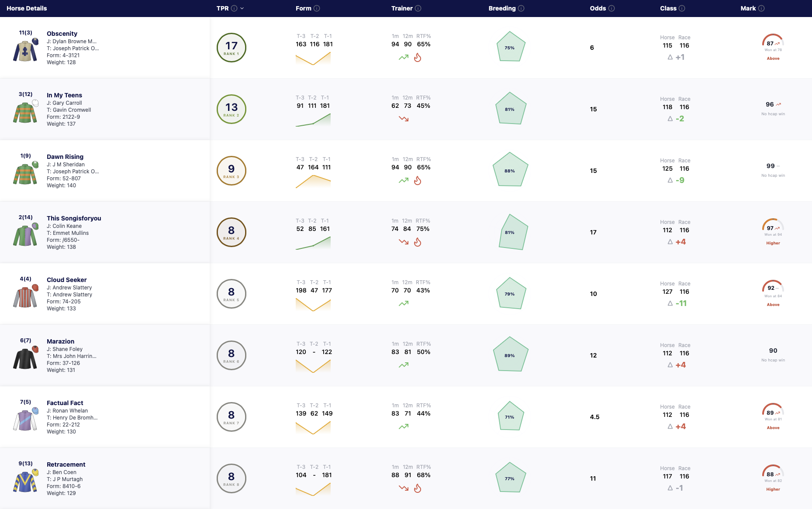Click Obscenity's jockey silks image

[x=25, y=50]
